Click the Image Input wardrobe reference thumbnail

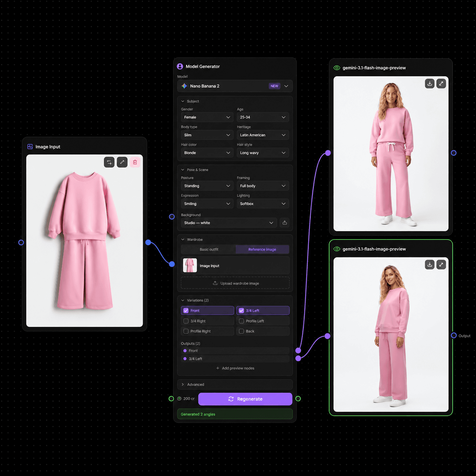point(190,265)
